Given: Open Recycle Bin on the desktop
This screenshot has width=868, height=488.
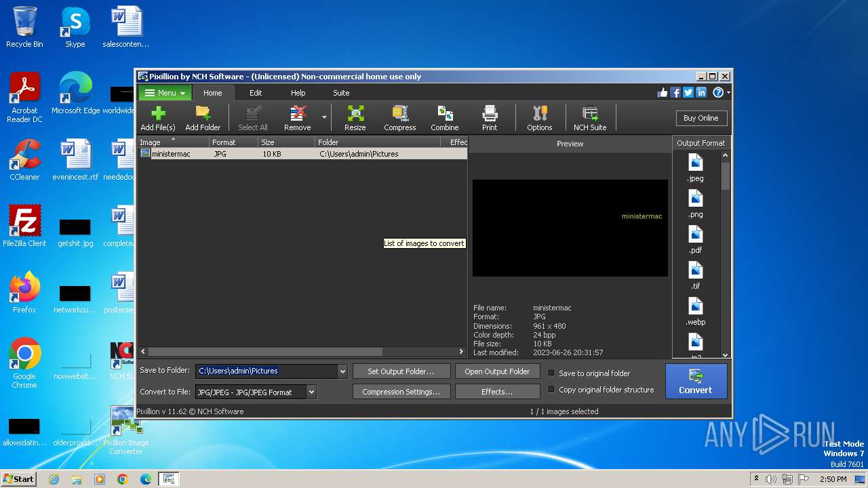Looking at the screenshot, I should tap(24, 27).
